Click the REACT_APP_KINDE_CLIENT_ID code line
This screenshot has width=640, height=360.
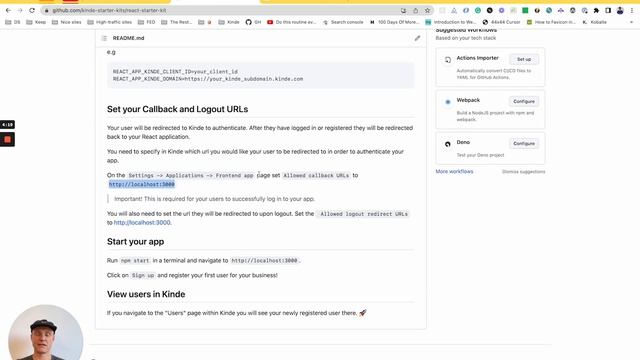click(175, 71)
